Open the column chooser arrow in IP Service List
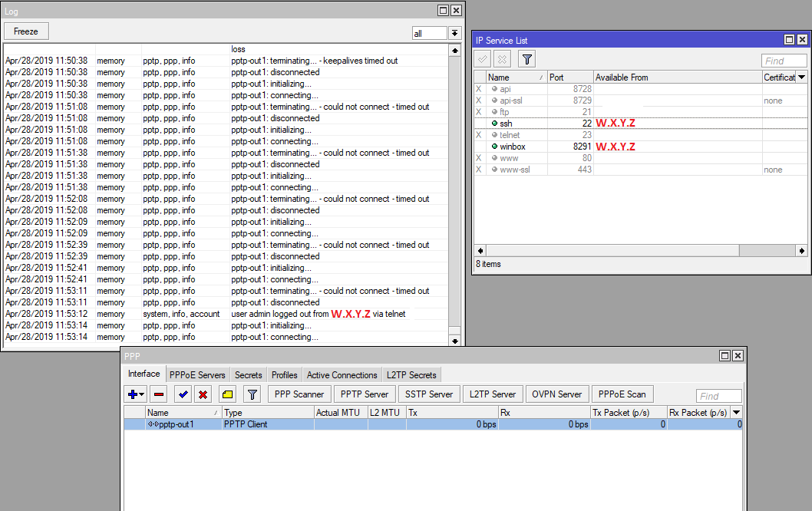Screen dimensions: 812x511 [802, 77]
